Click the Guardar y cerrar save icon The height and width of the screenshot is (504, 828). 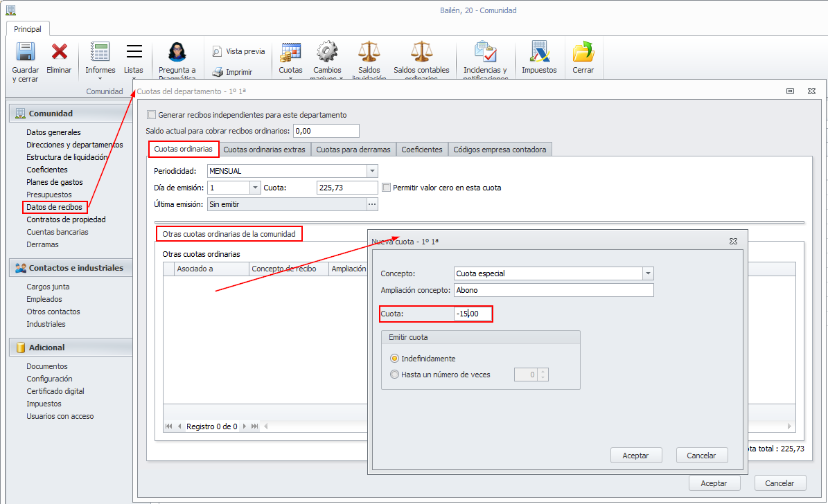tap(26, 52)
